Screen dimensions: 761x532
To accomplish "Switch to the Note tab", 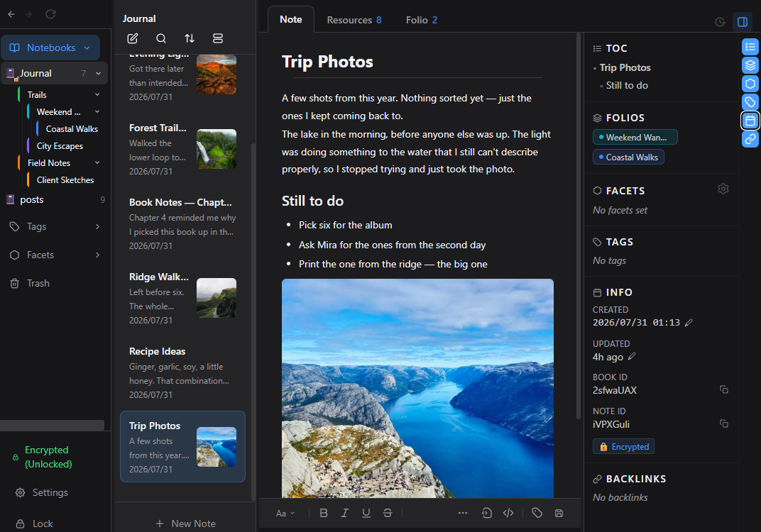I will (291, 19).
